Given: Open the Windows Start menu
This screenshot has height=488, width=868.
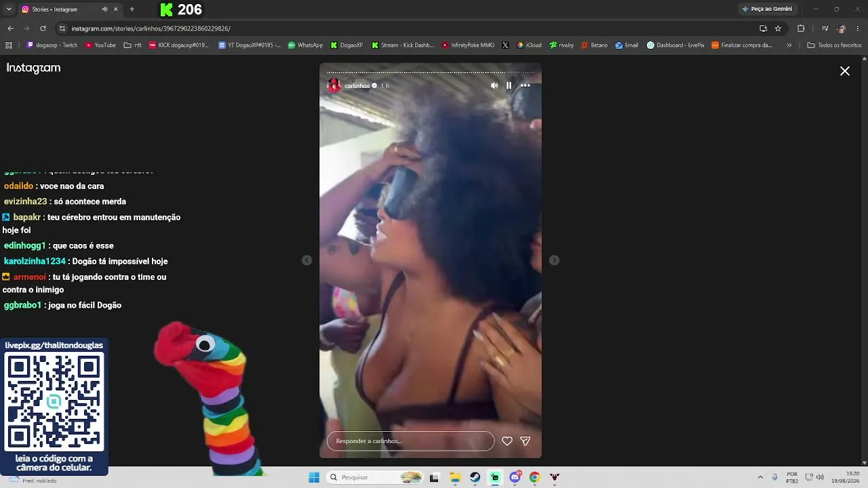Looking at the screenshot, I should coord(314,477).
